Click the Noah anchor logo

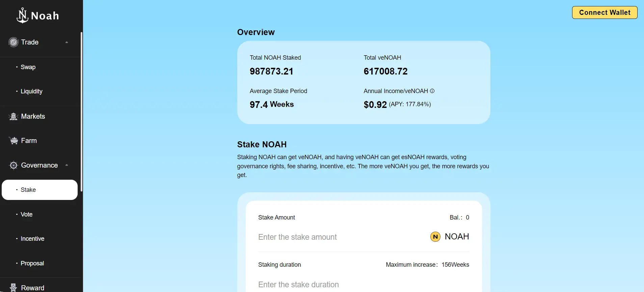coord(23,16)
